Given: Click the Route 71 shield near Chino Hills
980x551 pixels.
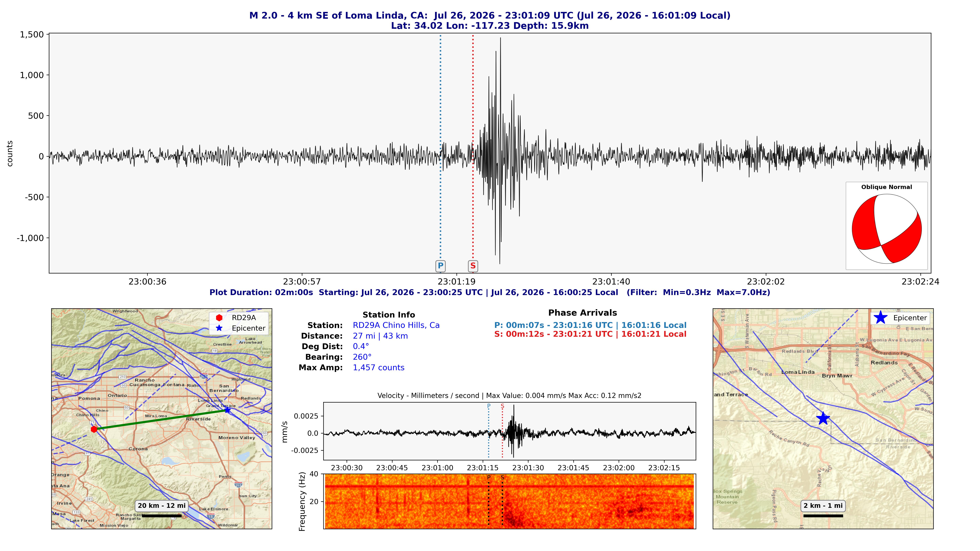Looking at the screenshot, I should click(92, 422).
